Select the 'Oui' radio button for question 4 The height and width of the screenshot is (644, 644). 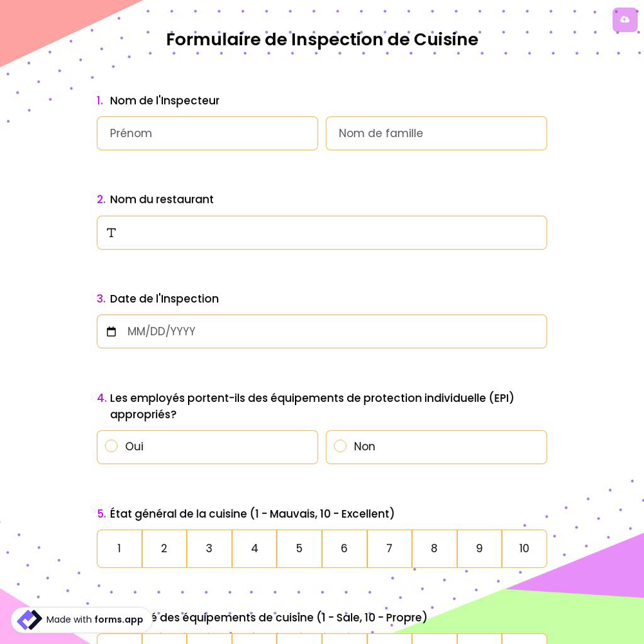click(111, 446)
